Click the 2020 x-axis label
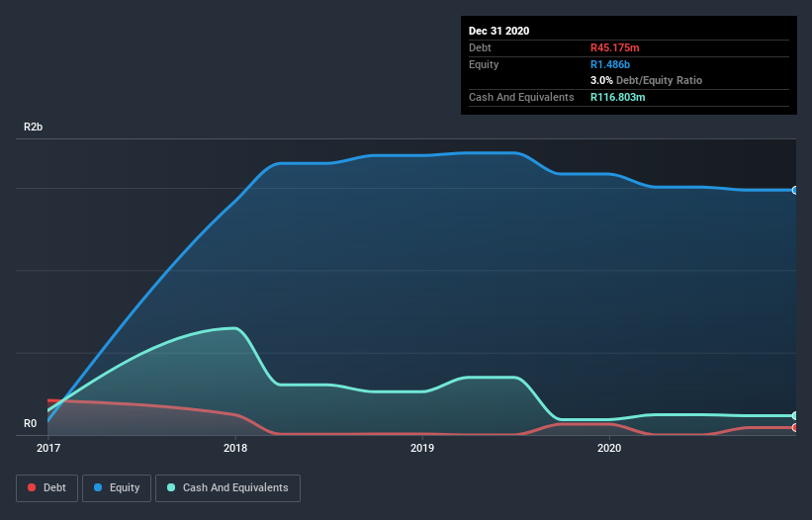 point(609,448)
